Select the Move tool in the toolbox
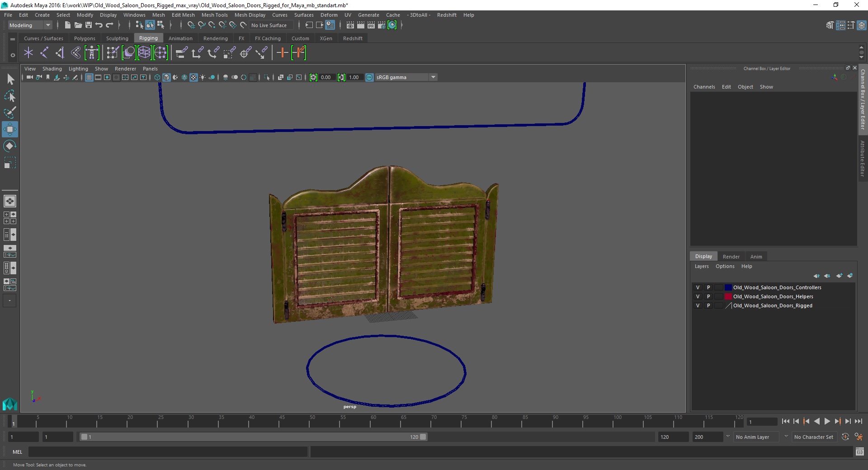The image size is (868, 470). [x=10, y=129]
